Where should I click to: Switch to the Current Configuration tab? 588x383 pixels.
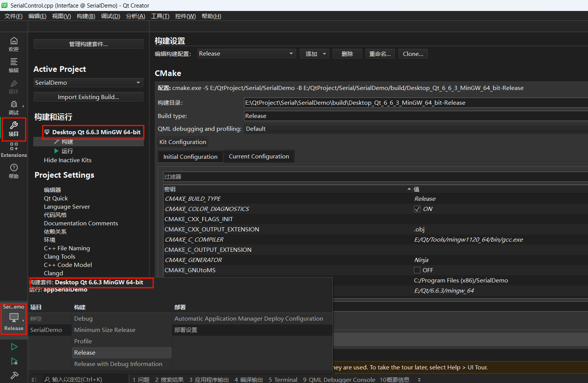259,156
